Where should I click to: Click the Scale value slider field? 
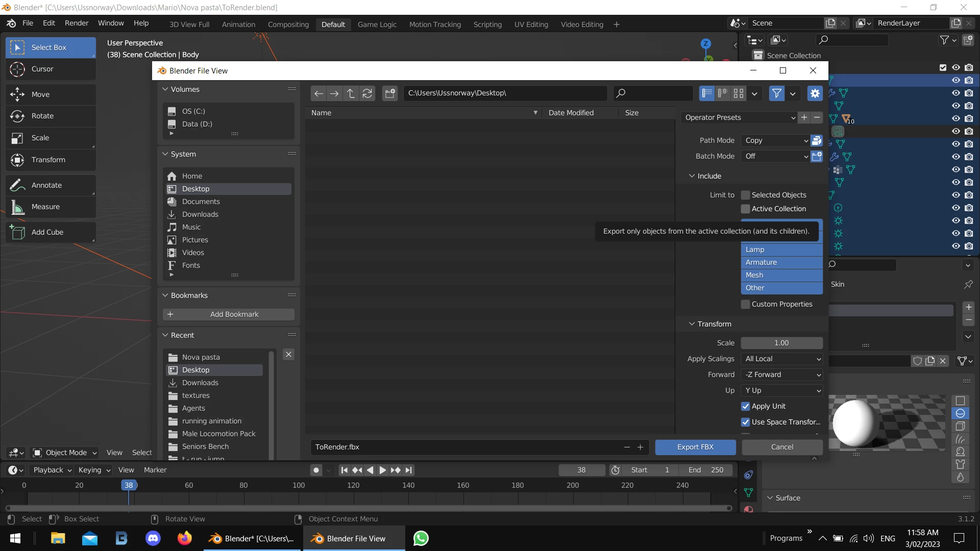(781, 343)
